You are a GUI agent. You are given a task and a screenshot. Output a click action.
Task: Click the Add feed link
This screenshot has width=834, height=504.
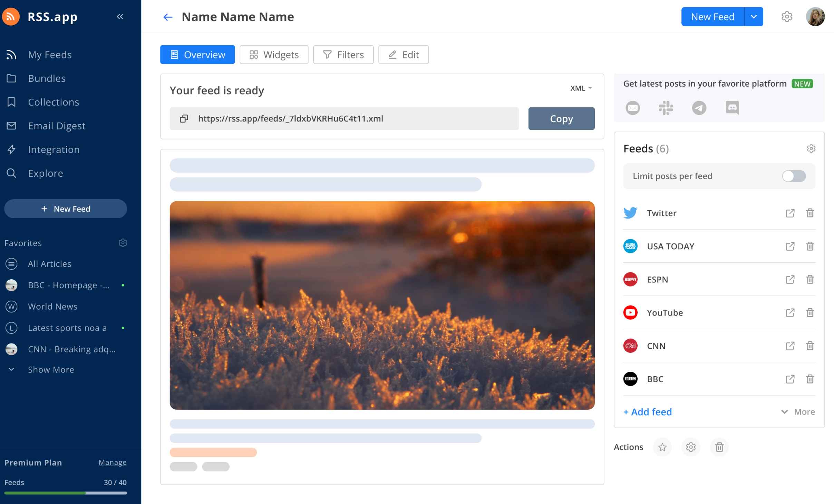[x=648, y=412]
